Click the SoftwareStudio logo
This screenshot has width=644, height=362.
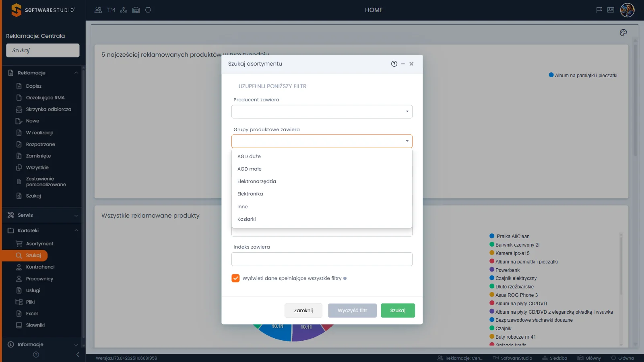pos(43,10)
